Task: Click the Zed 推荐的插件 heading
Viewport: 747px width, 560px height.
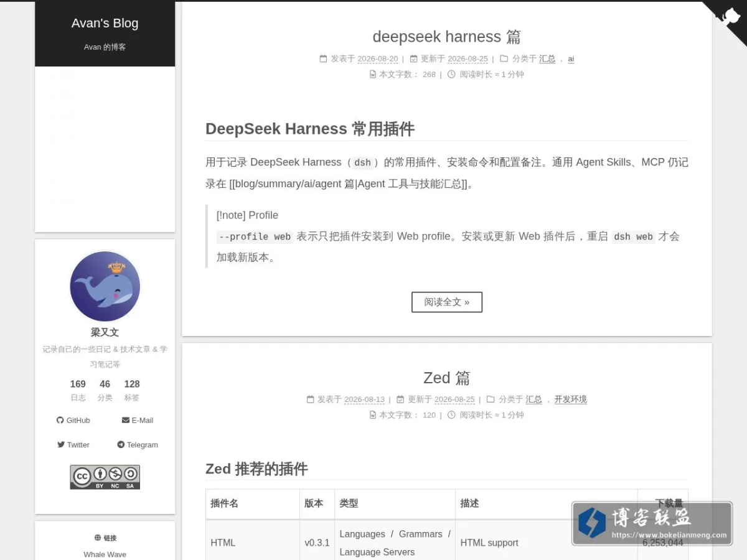Action: click(x=256, y=469)
